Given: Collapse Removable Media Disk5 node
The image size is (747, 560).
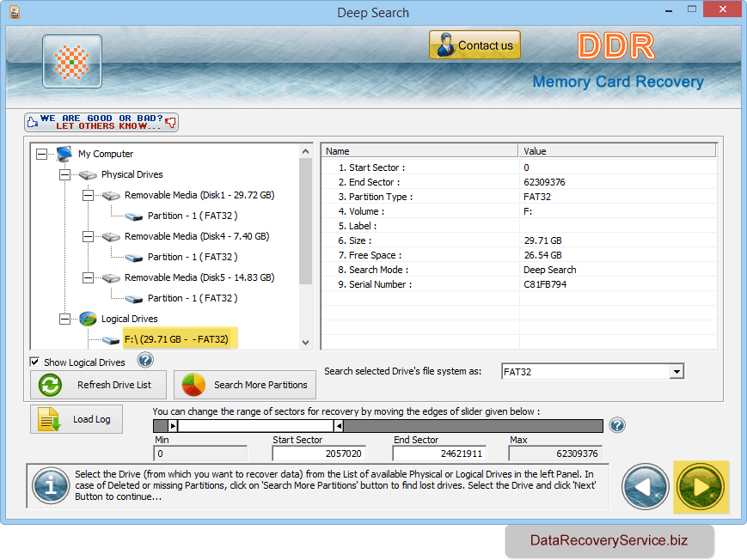Looking at the screenshot, I should [89, 277].
